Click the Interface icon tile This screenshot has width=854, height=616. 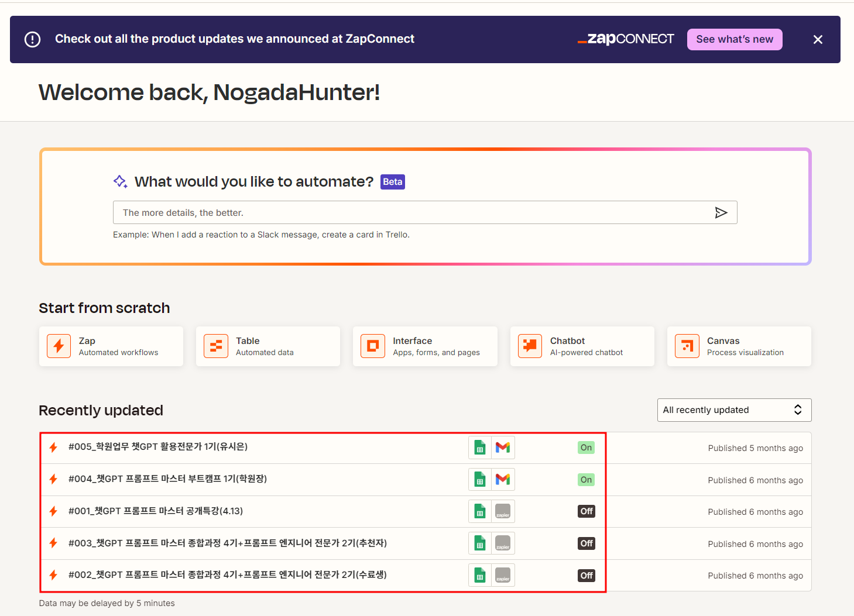pyautogui.click(x=373, y=346)
